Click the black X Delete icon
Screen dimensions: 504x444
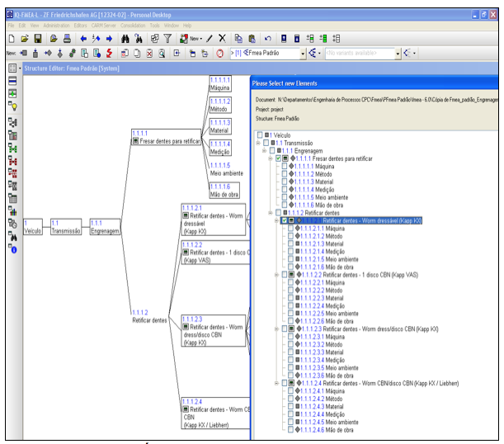pyautogui.click(x=222, y=38)
